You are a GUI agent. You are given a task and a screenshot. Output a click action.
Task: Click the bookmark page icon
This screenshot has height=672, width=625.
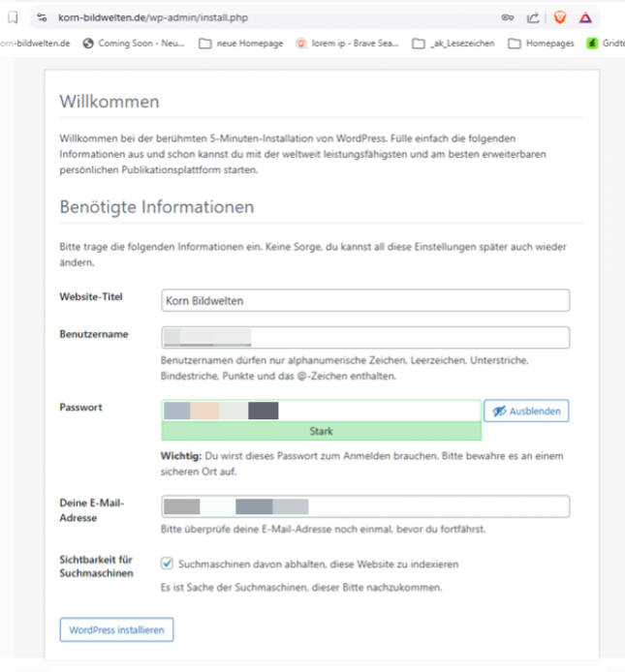click(14, 17)
